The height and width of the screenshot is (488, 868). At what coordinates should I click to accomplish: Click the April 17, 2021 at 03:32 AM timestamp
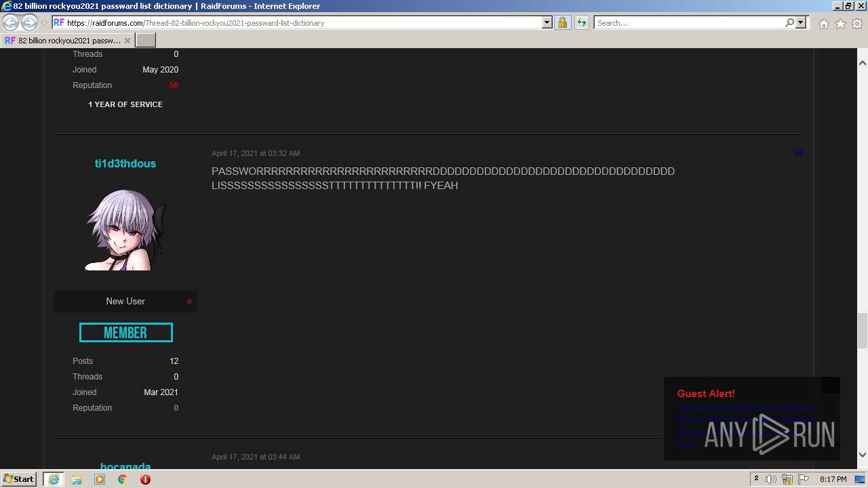pos(256,153)
